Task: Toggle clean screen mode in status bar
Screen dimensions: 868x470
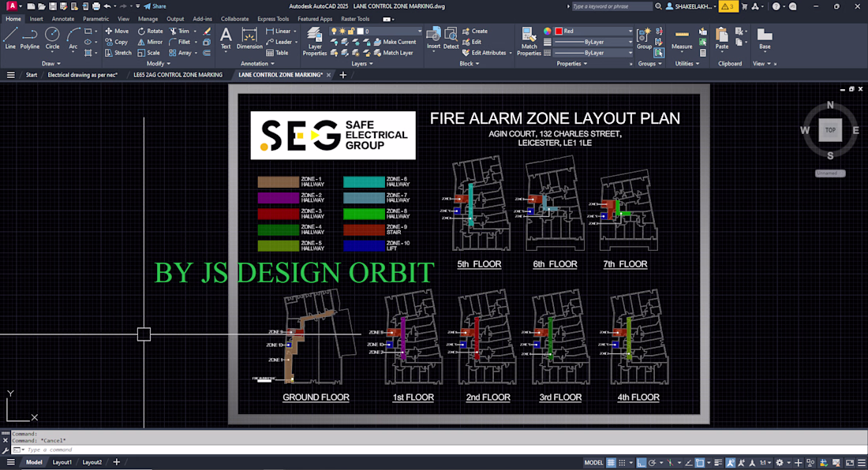Action: [x=850, y=463]
